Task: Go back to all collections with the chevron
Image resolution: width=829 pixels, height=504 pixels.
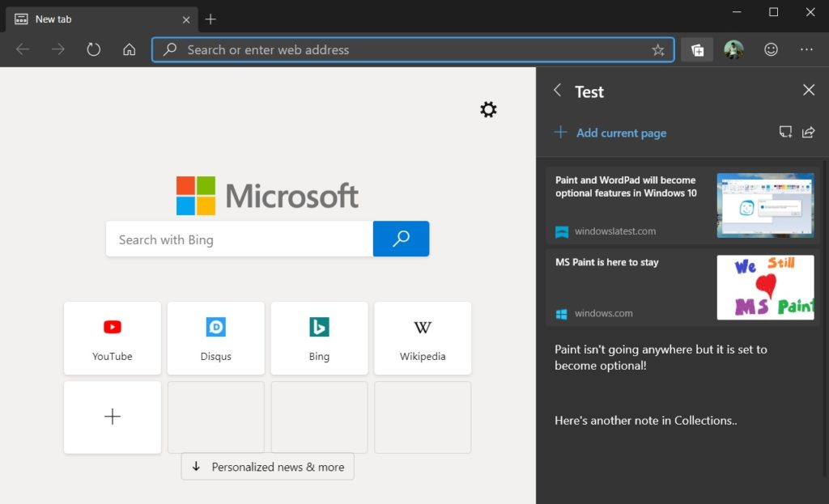Action: point(557,91)
